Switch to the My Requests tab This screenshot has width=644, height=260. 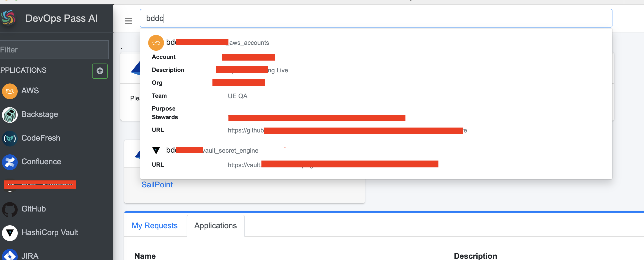pos(155,225)
